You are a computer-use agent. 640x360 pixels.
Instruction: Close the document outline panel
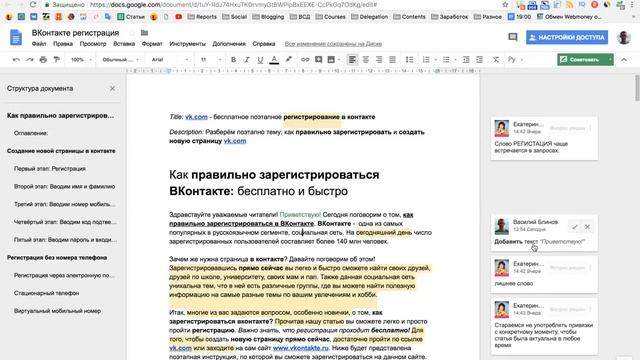(112, 89)
